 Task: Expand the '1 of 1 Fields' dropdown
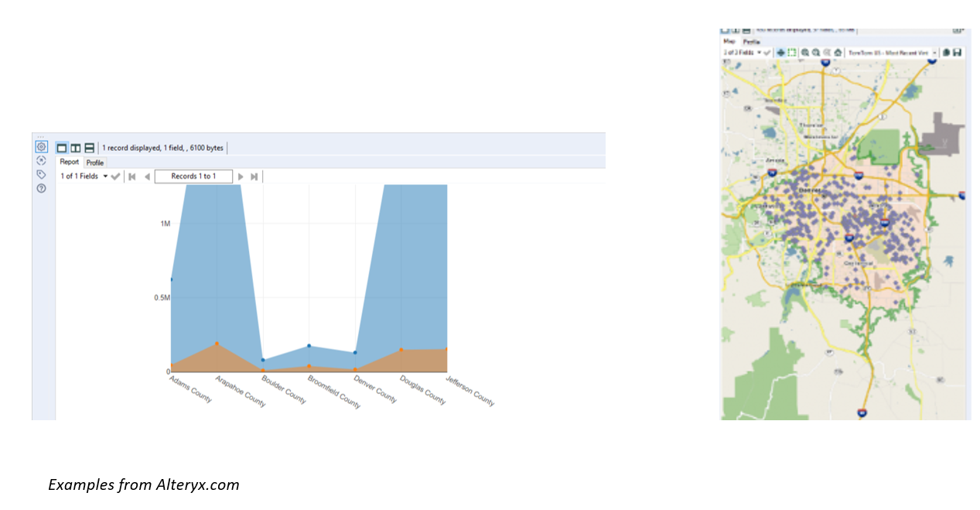tap(105, 176)
